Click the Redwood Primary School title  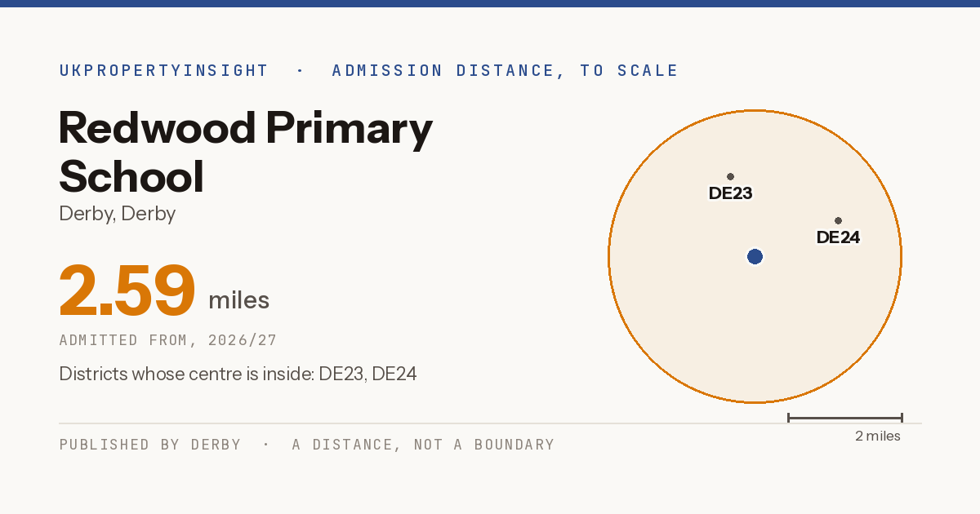pyautogui.click(x=245, y=152)
